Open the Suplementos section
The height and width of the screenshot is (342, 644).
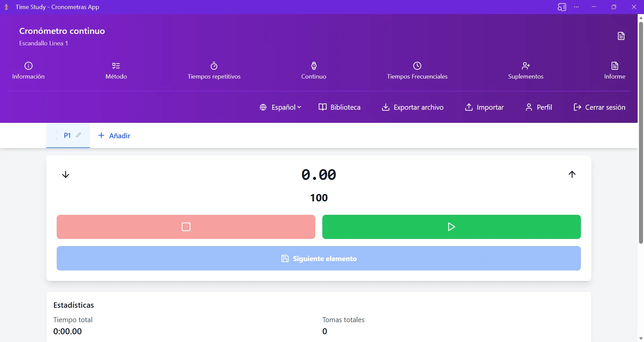[x=526, y=71]
